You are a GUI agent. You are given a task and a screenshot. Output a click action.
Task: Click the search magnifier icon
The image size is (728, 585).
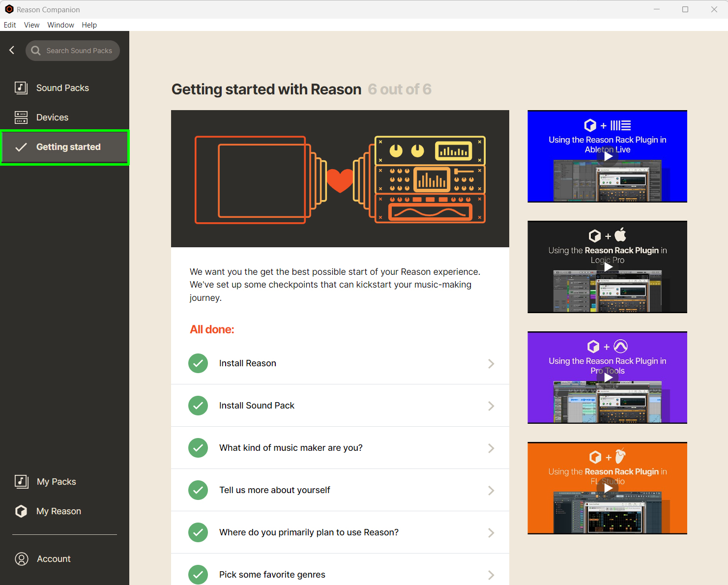click(36, 51)
